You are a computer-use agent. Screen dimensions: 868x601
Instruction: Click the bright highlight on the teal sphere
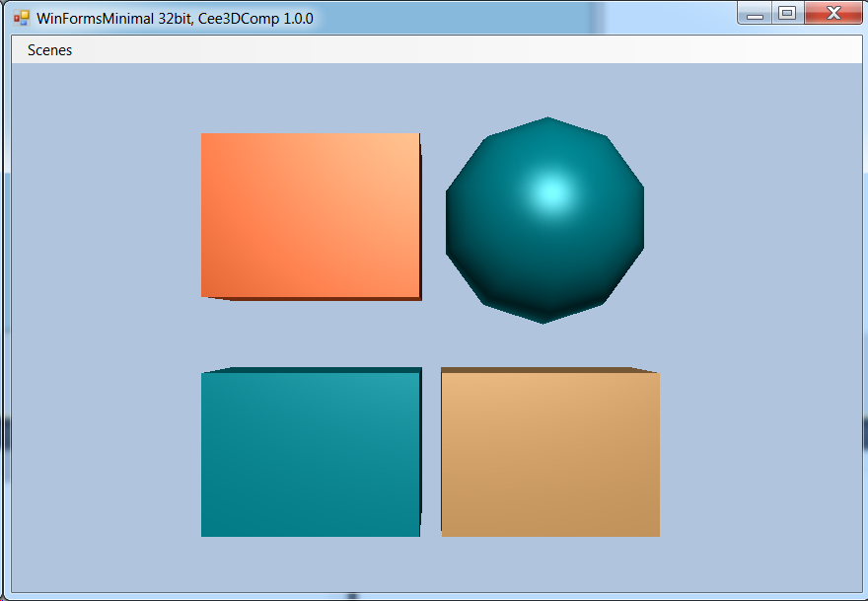pyautogui.click(x=550, y=190)
